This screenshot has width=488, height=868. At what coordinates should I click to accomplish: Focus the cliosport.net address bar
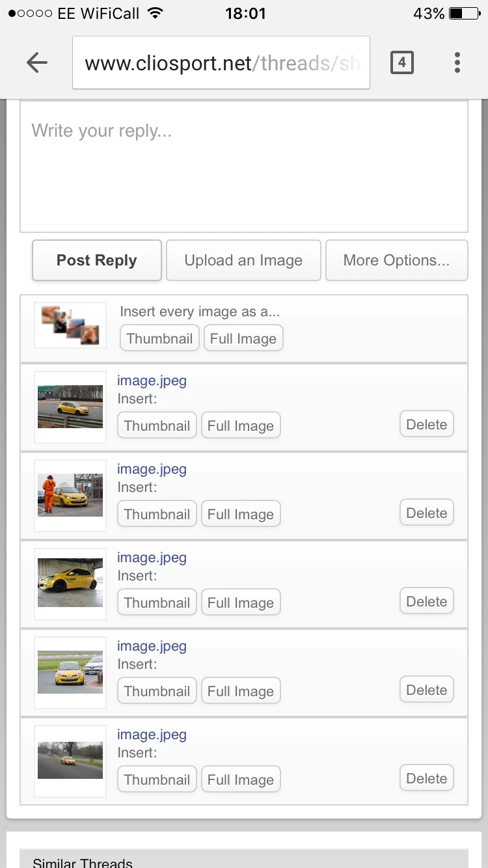point(221,62)
